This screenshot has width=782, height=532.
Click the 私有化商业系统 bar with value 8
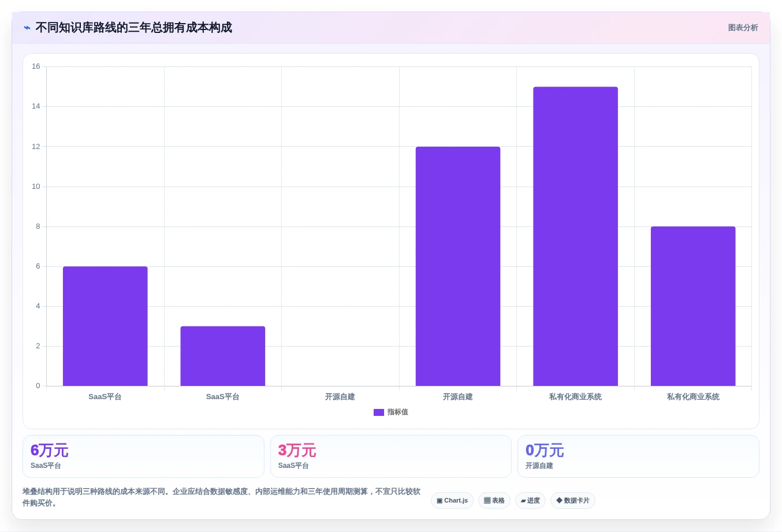click(x=693, y=306)
